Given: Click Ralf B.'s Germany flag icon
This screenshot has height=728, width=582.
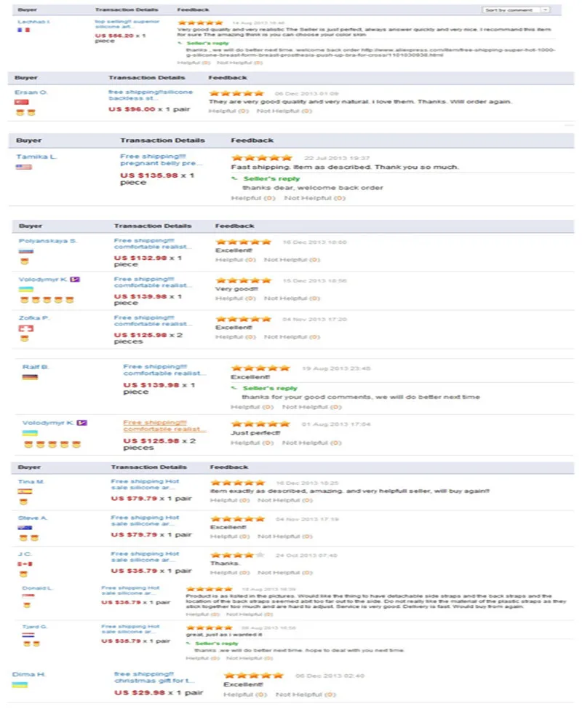Looking at the screenshot, I should click(x=30, y=377).
